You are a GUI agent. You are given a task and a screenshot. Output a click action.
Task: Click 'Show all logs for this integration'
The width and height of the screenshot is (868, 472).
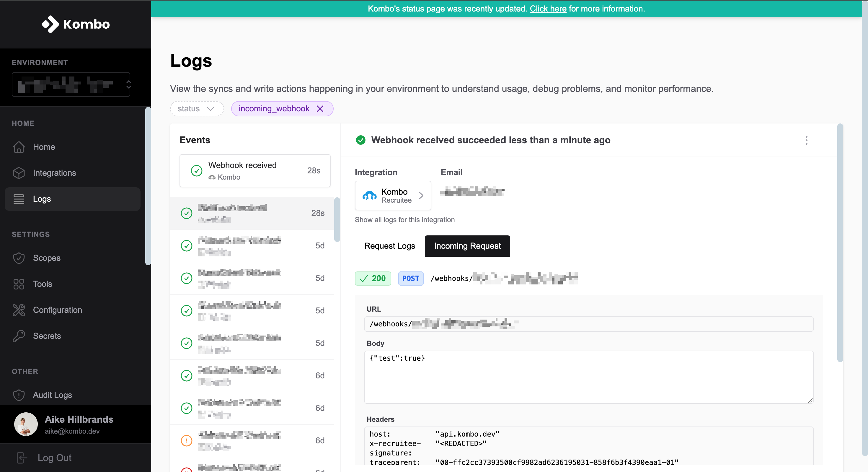tap(404, 219)
